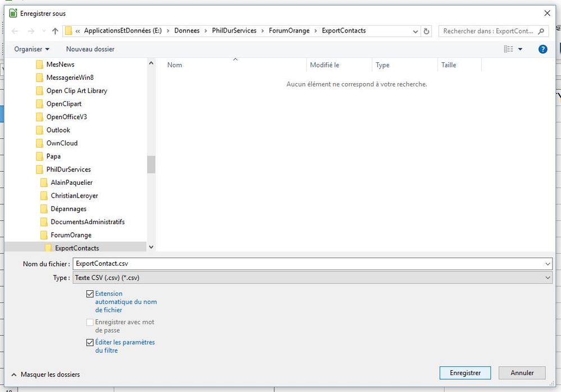Screen dimensions: 561x392
Task: Open the help question mark icon
Action: point(542,49)
